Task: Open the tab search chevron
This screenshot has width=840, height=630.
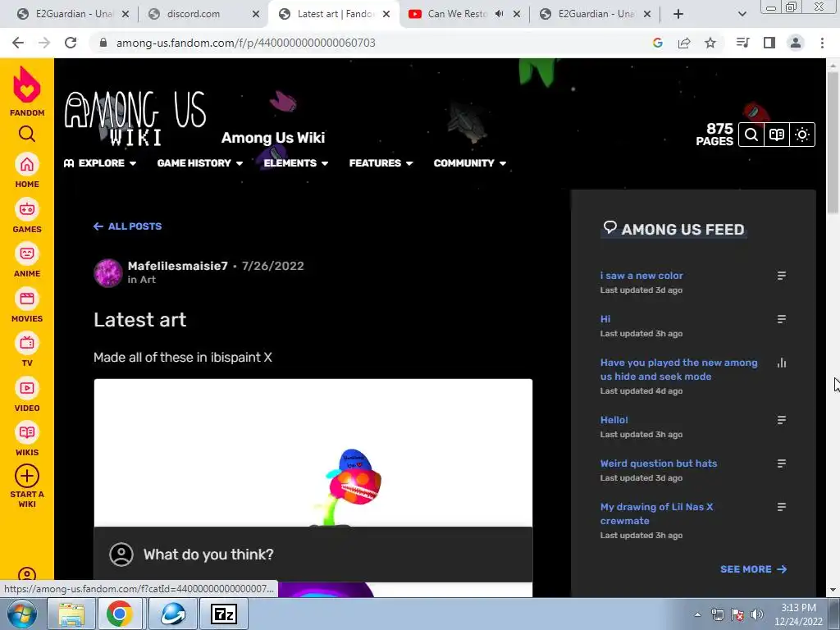Action: 742,14
